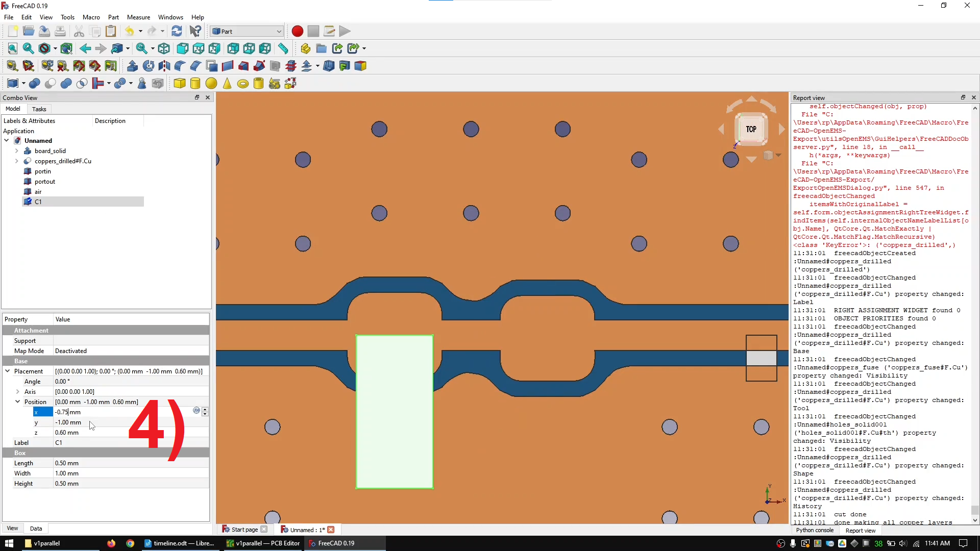Image resolution: width=980 pixels, height=551 pixels.
Task: Expand the board_solid tree item
Action: 17,151
